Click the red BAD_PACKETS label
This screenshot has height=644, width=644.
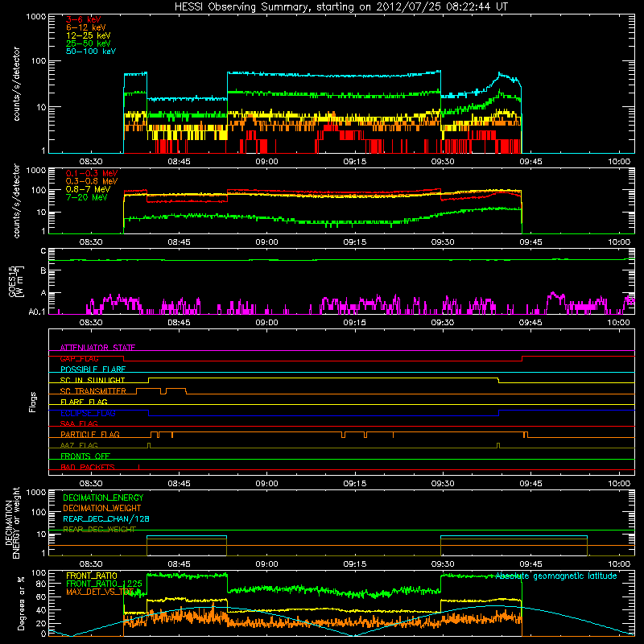pyautogui.click(x=88, y=468)
